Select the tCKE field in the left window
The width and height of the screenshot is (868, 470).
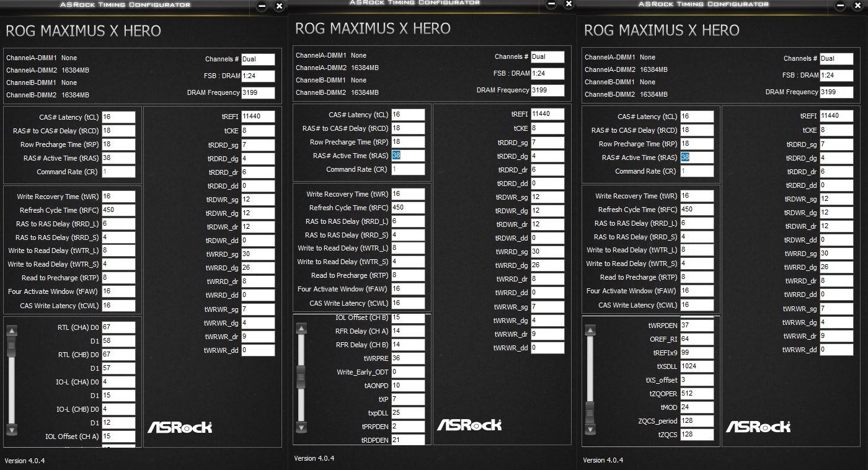coord(258,131)
